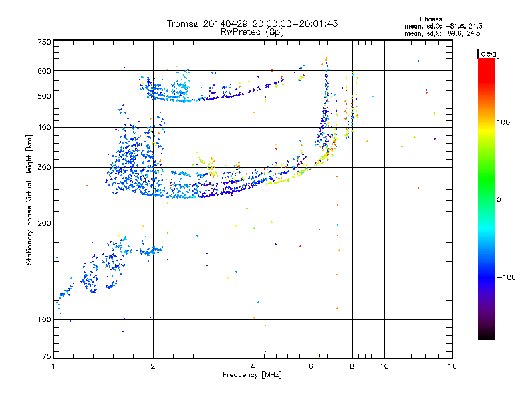Click the 'mean, sd,O: -81.6, 21.3' line
The height and width of the screenshot is (399, 532).
click(443, 26)
